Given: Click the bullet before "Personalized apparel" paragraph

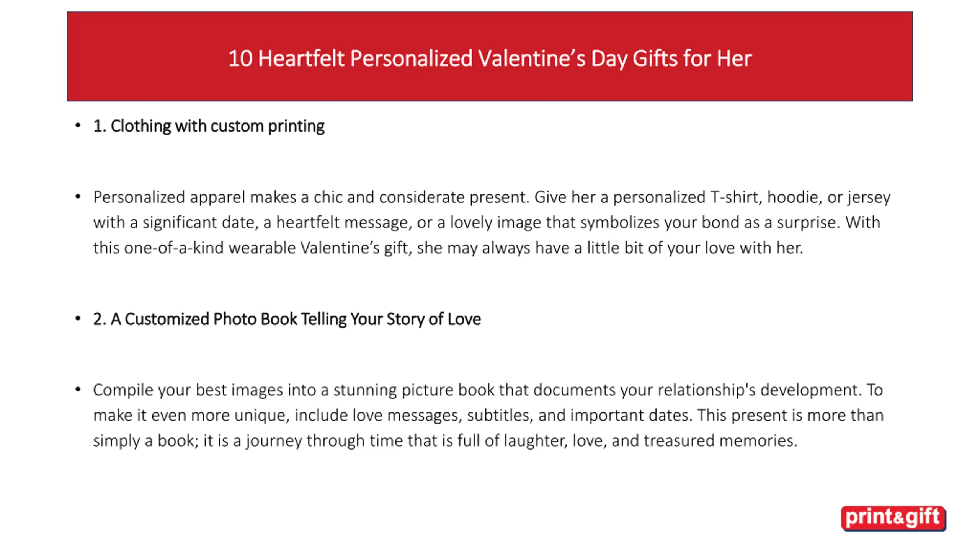Looking at the screenshot, I should (78, 197).
